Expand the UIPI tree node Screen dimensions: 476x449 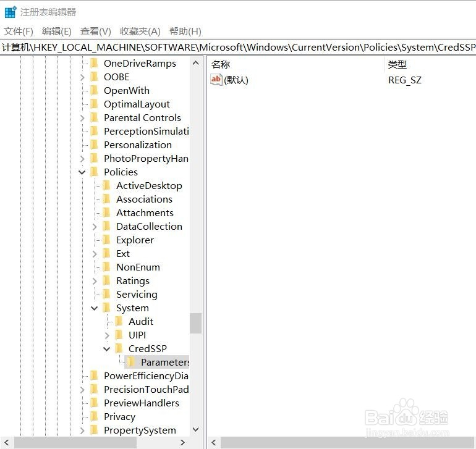[107, 335]
